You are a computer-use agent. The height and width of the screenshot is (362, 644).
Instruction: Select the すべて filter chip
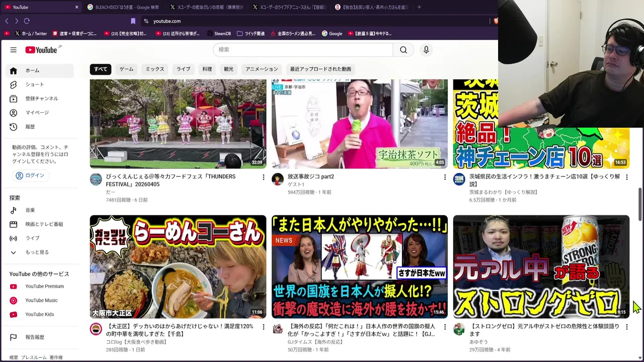[101, 69]
